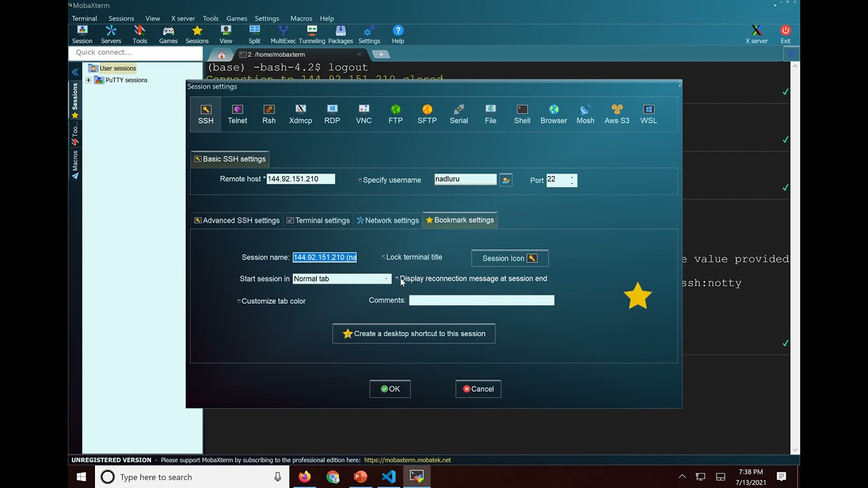Select FTP session type

click(x=395, y=114)
